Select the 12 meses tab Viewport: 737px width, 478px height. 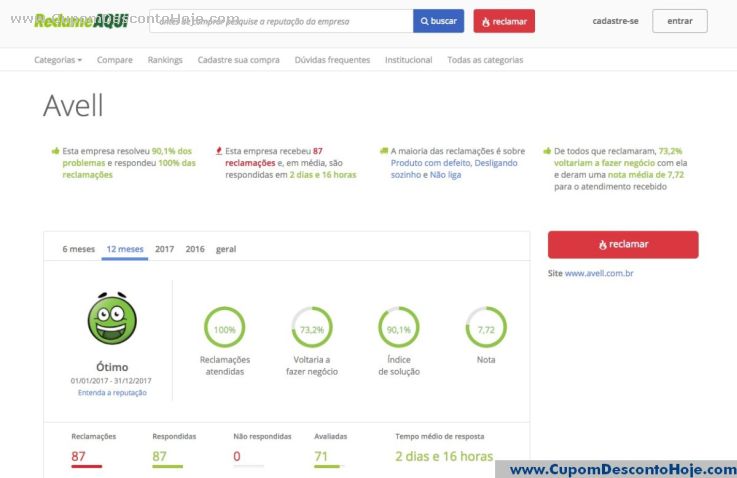[125, 249]
